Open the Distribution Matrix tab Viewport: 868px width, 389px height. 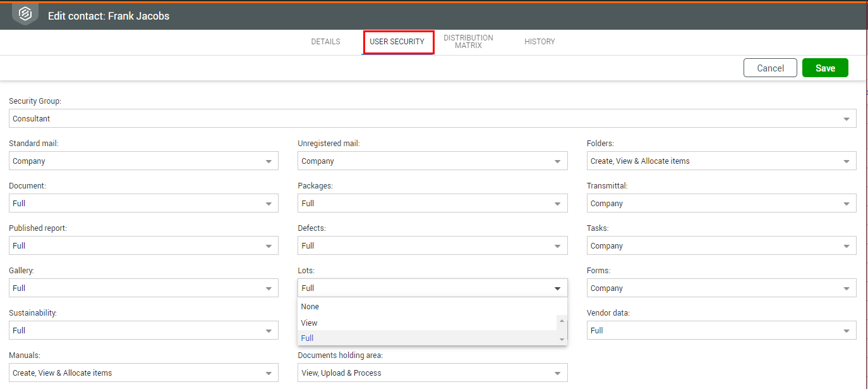(468, 42)
